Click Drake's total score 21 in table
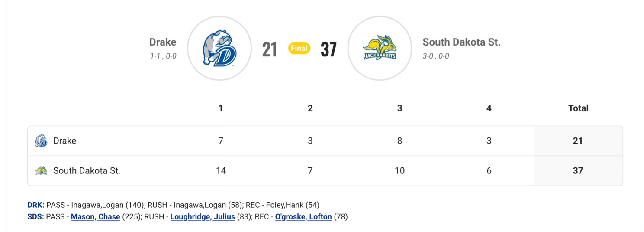The image size is (644, 232). coord(578,141)
